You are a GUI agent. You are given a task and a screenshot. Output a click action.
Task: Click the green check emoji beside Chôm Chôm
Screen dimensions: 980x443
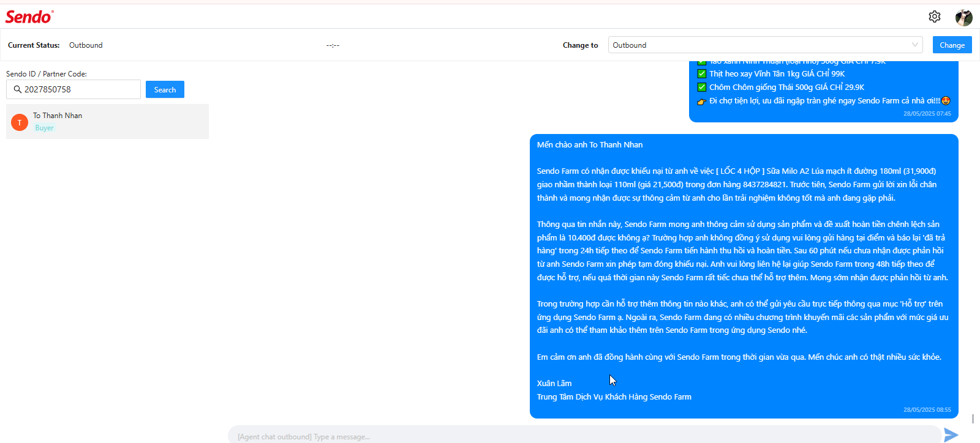[x=702, y=87]
